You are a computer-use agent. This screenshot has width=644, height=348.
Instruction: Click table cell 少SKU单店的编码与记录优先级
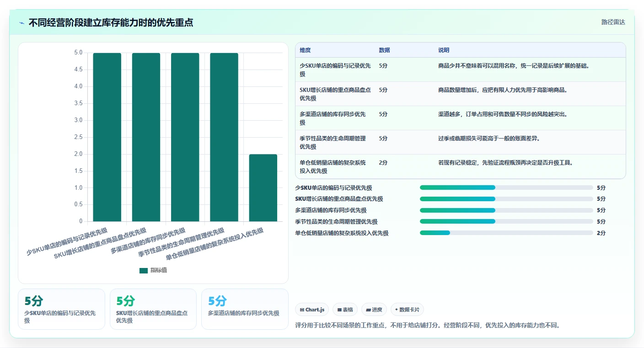[335, 70]
